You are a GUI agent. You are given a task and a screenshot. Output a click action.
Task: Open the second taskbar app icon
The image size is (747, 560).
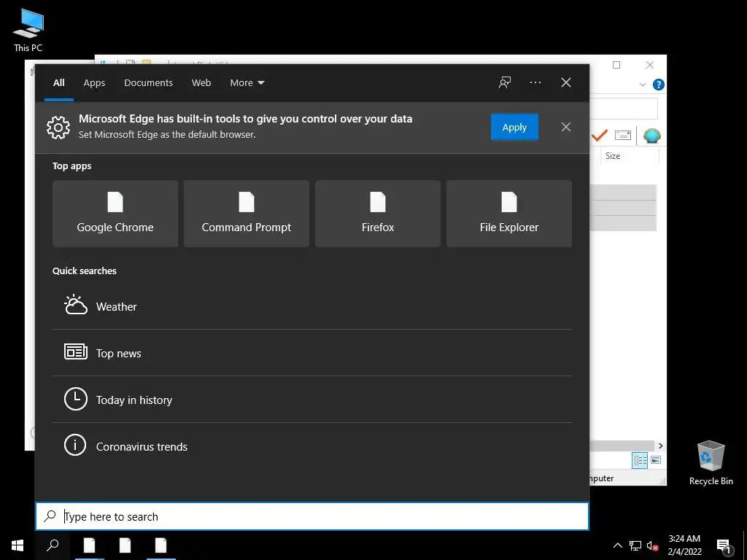pyautogui.click(x=125, y=545)
